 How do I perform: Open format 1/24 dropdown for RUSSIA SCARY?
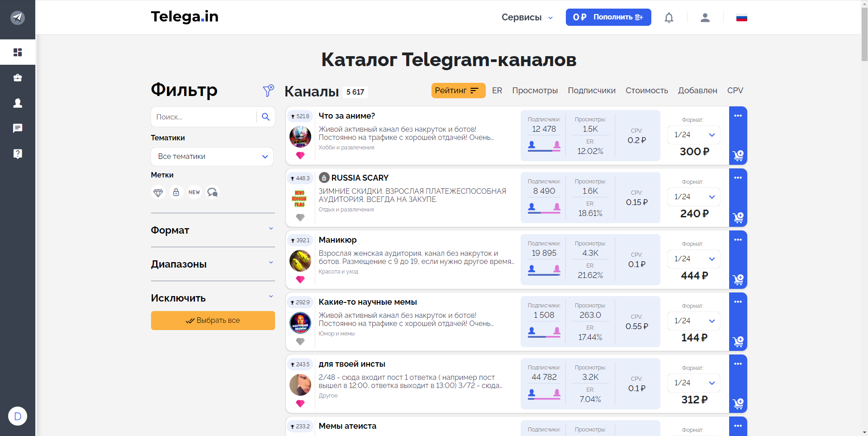pyautogui.click(x=694, y=197)
